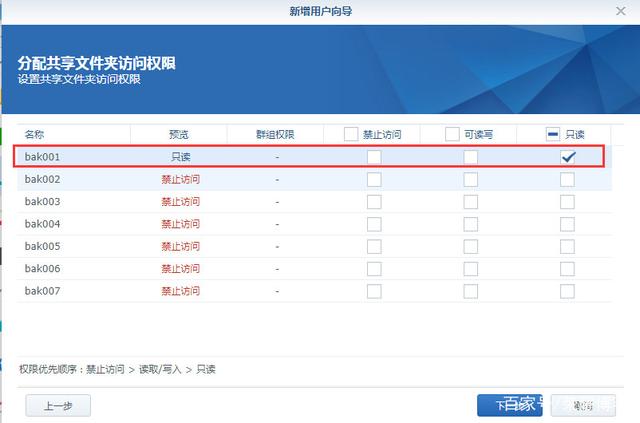
Task: Check 禁止访问 for bak004
Action: point(374,224)
